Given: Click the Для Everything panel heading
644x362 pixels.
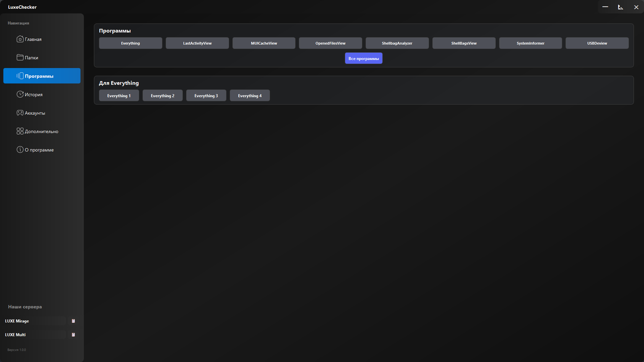Looking at the screenshot, I should pyautogui.click(x=119, y=83).
